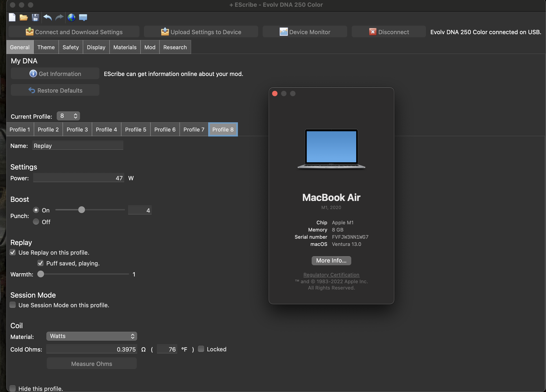Click the Warmth slider handle
Screen dimensions: 546x392
[x=41, y=274]
